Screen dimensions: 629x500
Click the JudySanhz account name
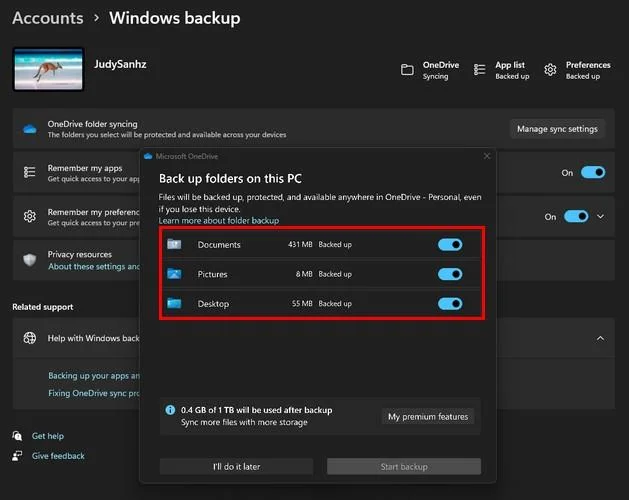pyautogui.click(x=120, y=64)
